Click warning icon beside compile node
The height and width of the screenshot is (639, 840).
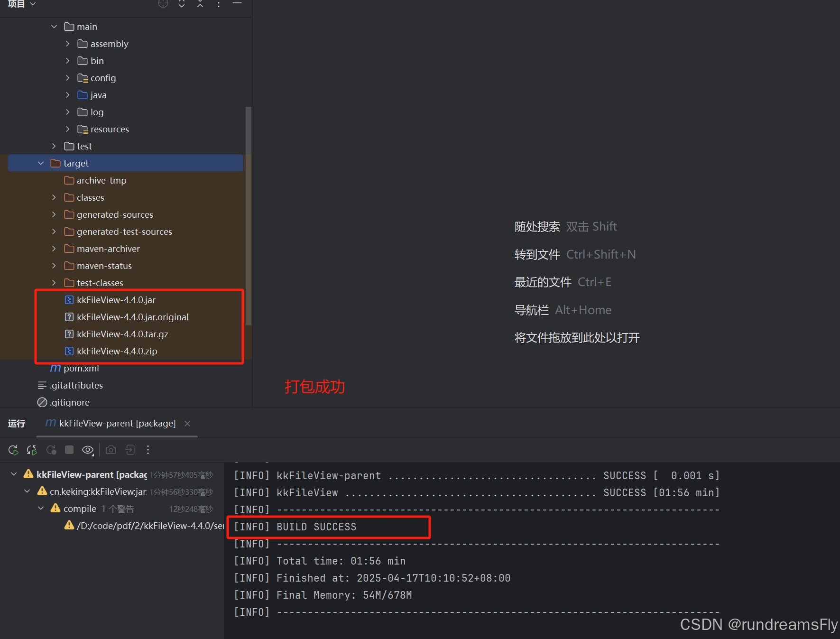pos(55,508)
